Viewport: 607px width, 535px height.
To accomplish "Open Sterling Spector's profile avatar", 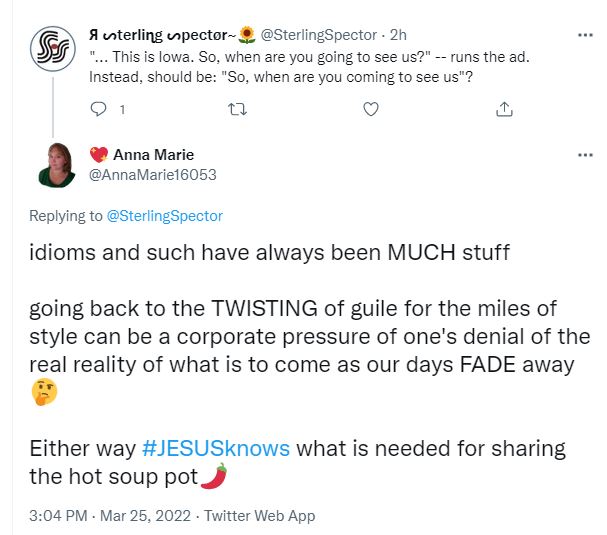I will 52,45.
